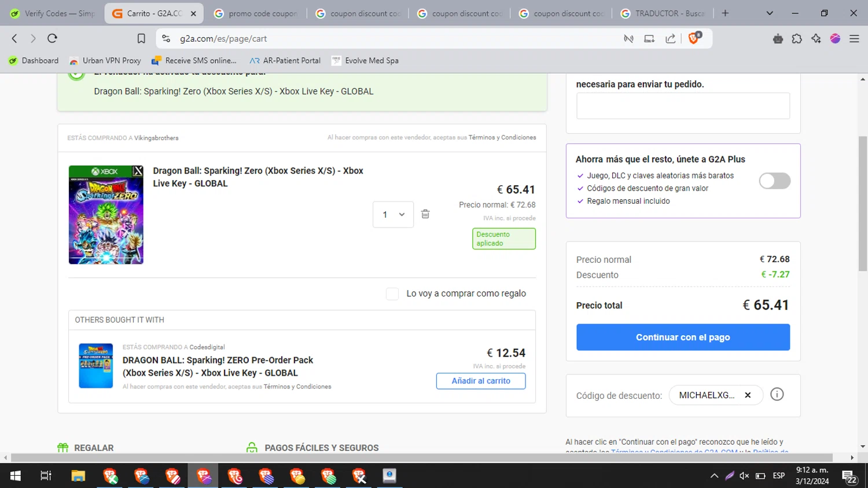The height and width of the screenshot is (488, 868).
Task: Go forward to the next page
Action: tap(33, 39)
